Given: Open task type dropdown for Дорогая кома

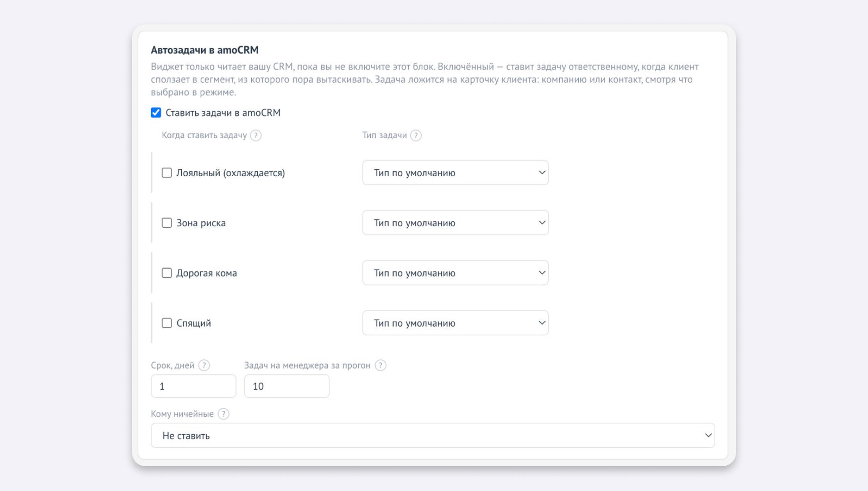Looking at the screenshot, I should (x=455, y=273).
